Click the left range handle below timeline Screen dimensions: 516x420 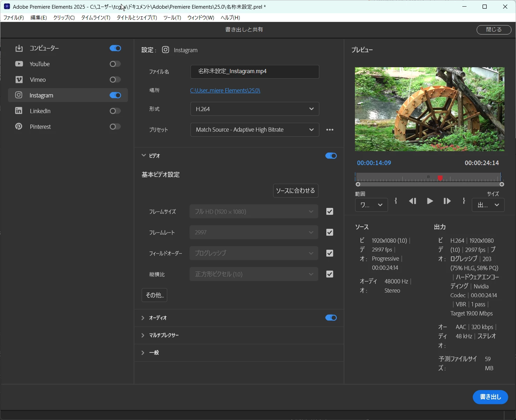pos(358,184)
